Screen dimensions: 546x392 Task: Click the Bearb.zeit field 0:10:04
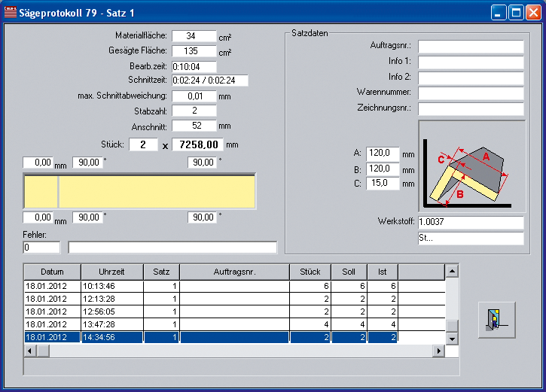tap(194, 66)
